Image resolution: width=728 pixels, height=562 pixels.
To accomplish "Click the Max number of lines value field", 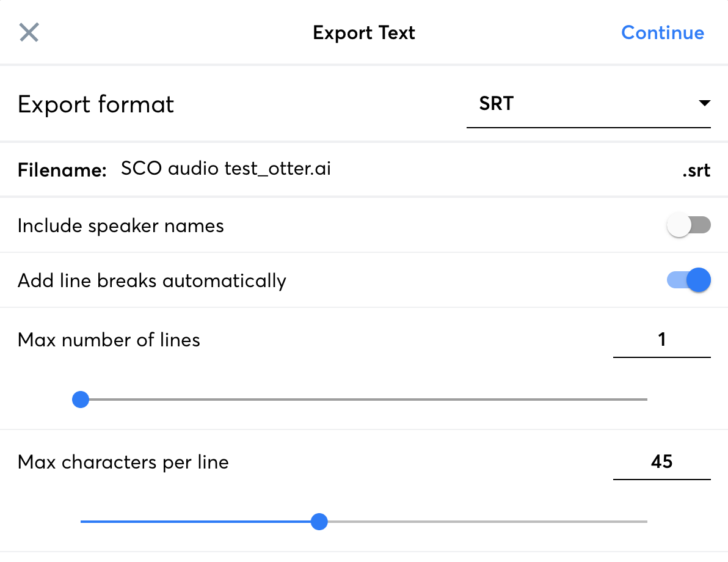I will pyautogui.click(x=661, y=340).
